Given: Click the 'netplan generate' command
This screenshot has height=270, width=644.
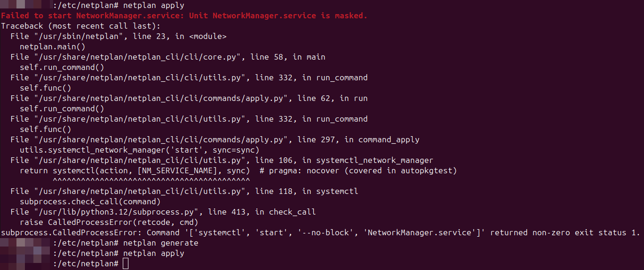Looking at the screenshot, I should [160, 243].
